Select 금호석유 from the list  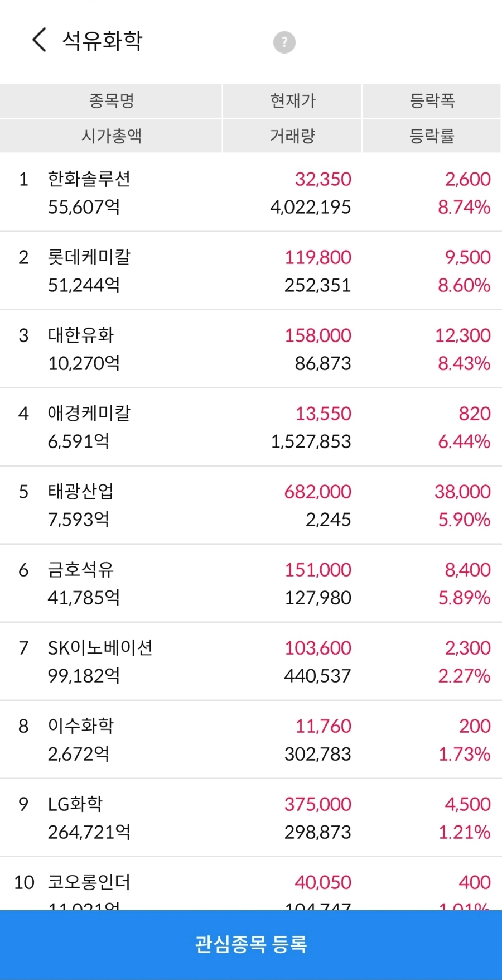point(251,583)
